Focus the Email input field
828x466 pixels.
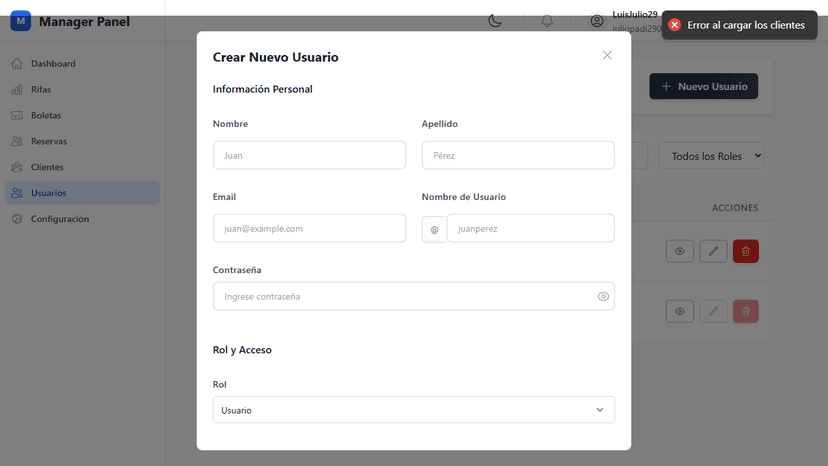(x=309, y=228)
